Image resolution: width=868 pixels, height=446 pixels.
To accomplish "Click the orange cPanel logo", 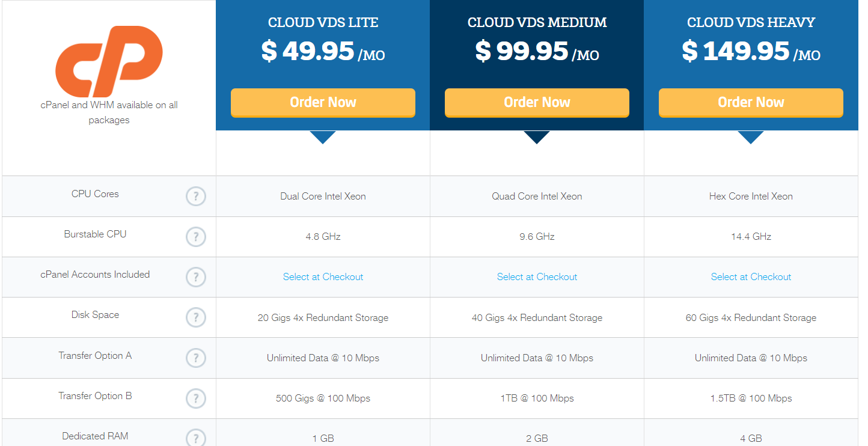I will tap(109, 61).
